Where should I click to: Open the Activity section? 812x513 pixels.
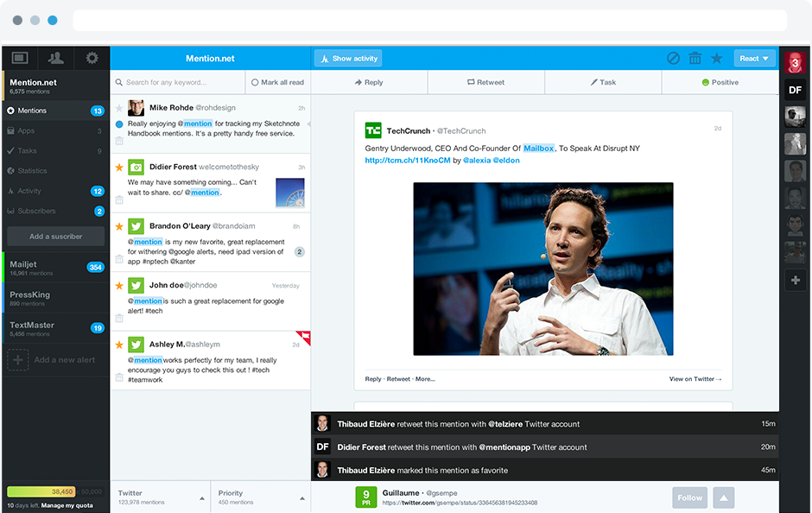pos(35,190)
